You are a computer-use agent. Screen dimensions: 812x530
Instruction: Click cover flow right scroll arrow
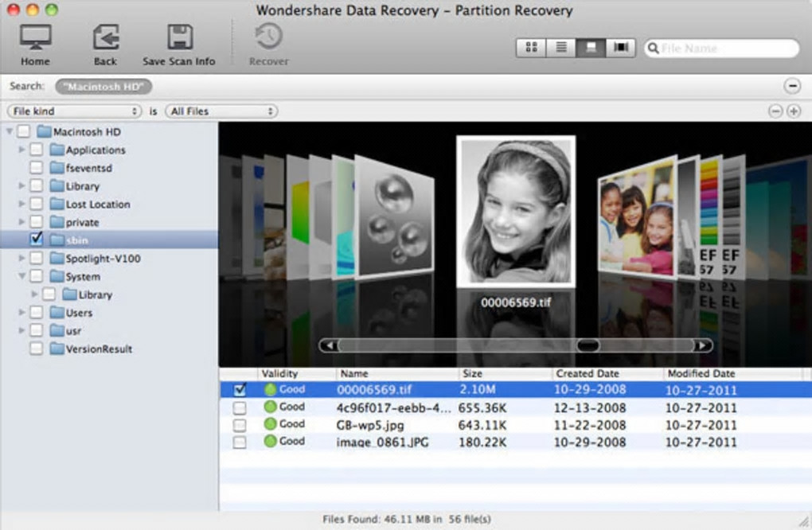point(702,345)
